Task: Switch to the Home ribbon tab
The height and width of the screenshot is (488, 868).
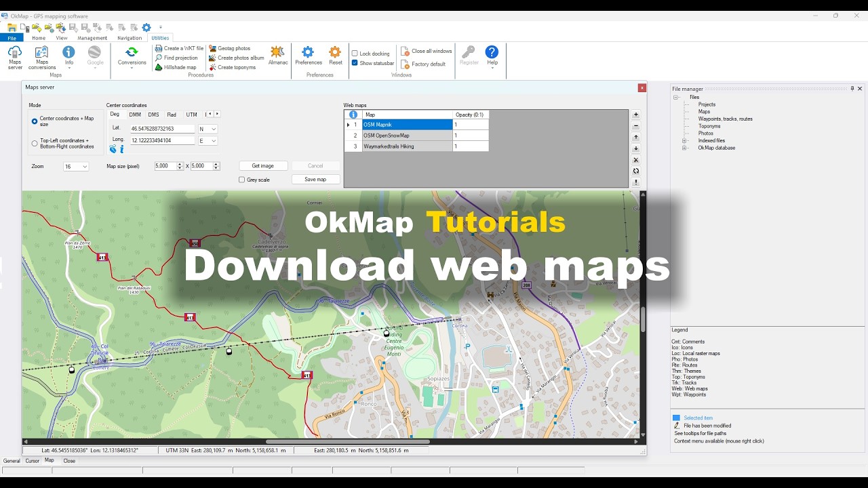Action: pos(39,38)
